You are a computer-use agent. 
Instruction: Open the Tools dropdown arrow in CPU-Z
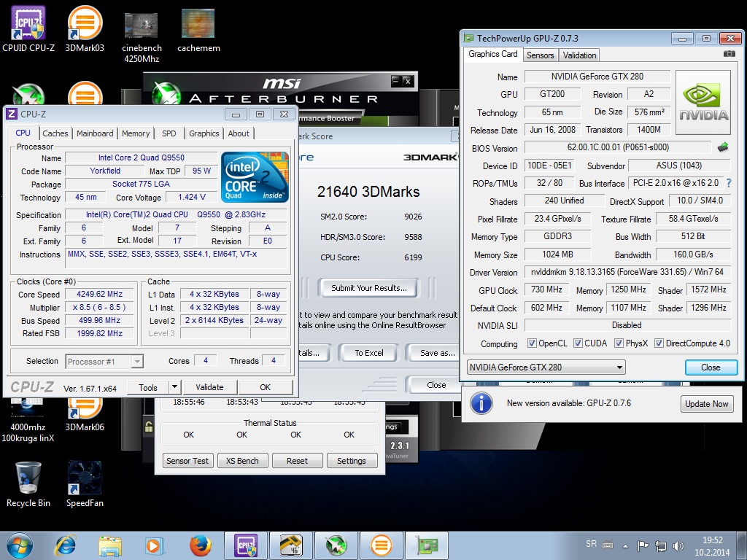pyautogui.click(x=175, y=387)
